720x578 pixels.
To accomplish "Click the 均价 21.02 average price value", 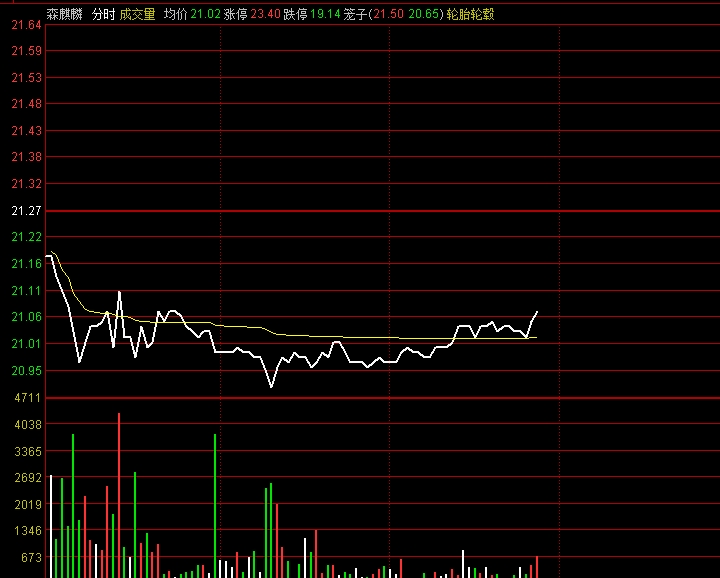I will [205, 14].
